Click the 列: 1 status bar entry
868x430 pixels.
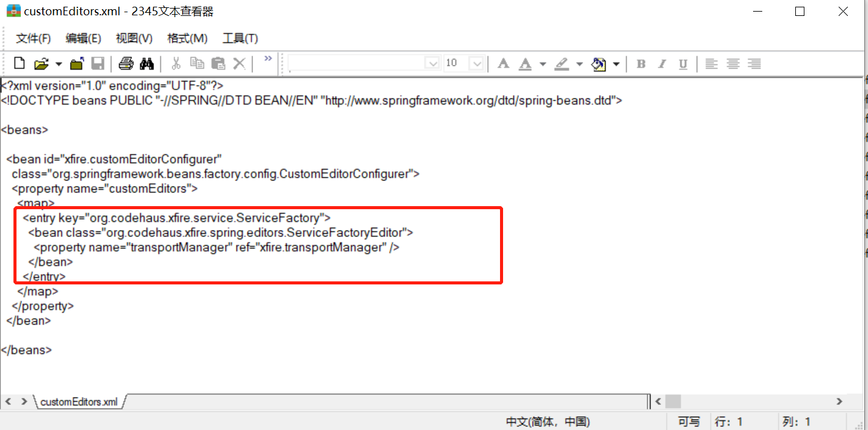796,421
